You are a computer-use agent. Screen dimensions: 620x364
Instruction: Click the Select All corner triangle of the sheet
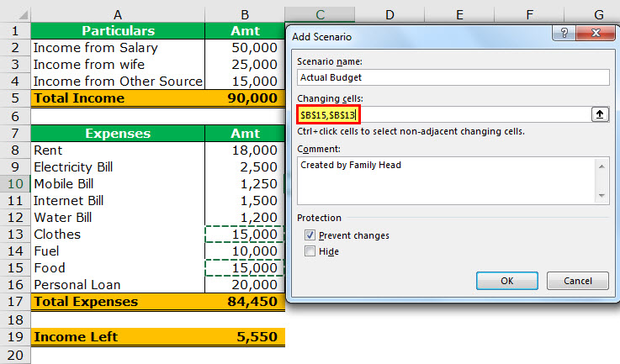pyautogui.click(x=23, y=15)
